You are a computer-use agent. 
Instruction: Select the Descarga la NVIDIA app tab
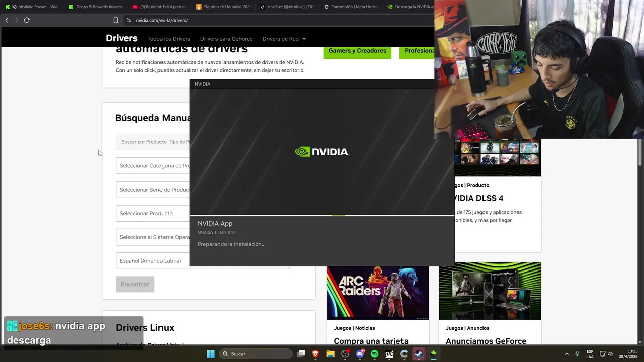pyautogui.click(x=410, y=7)
